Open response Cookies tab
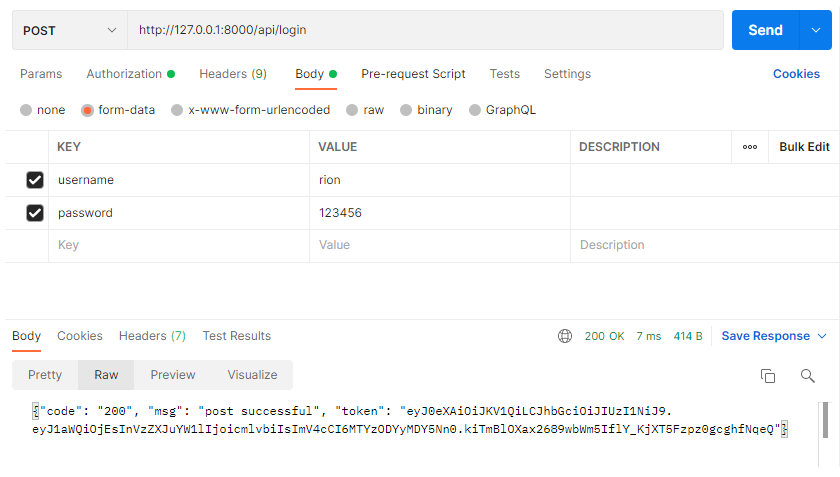The image size is (840, 477). 80,336
